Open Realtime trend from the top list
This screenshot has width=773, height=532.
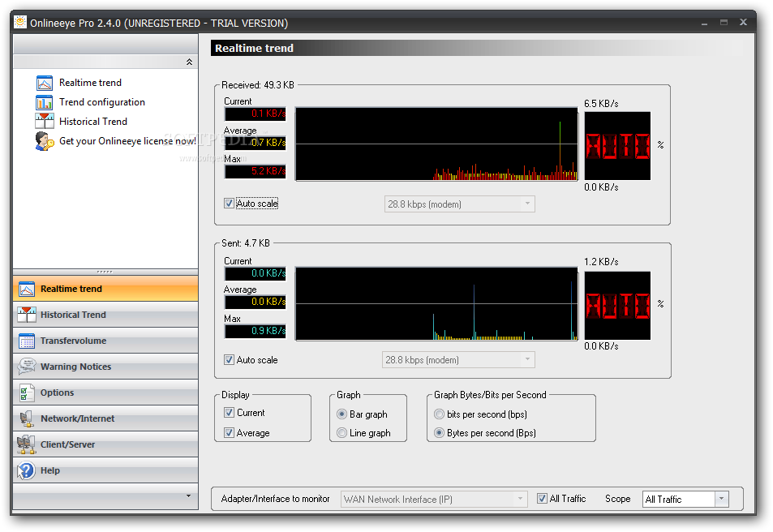pyautogui.click(x=90, y=83)
